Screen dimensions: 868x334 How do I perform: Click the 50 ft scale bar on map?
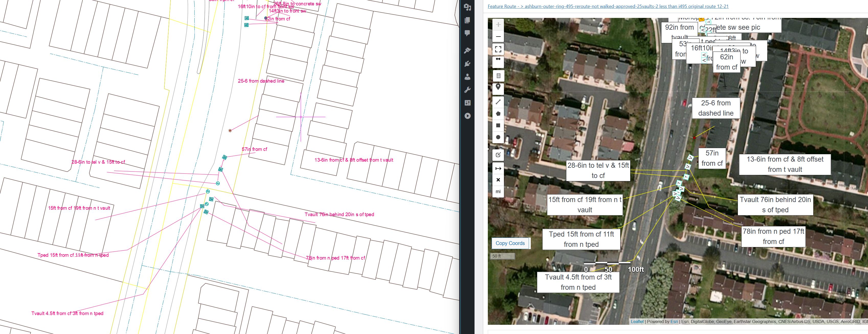pyautogui.click(x=502, y=256)
